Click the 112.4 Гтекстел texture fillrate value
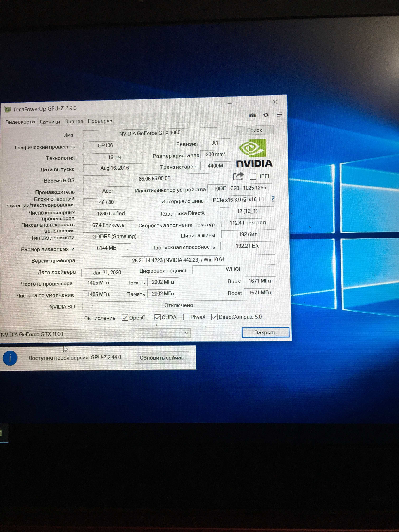Screen dimensions: 399x532 (x=248, y=223)
